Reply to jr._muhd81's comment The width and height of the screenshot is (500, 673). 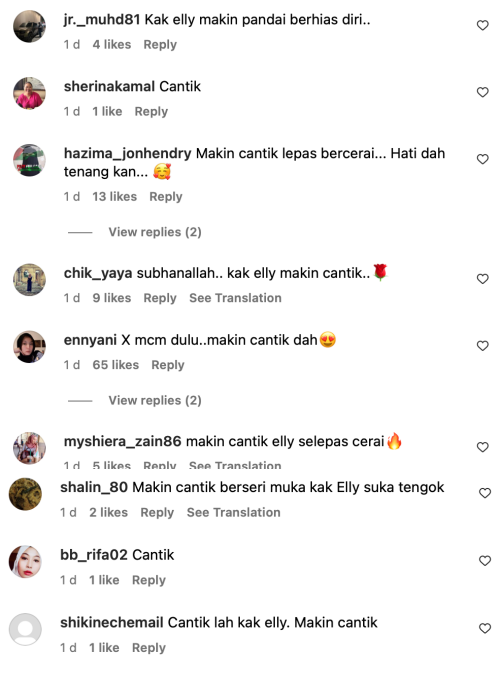160,45
